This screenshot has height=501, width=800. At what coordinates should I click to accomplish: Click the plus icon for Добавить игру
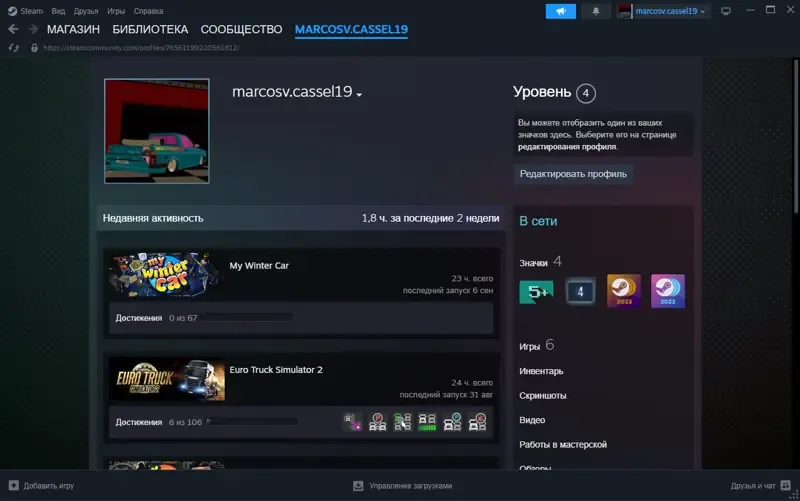pyautogui.click(x=14, y=485)
